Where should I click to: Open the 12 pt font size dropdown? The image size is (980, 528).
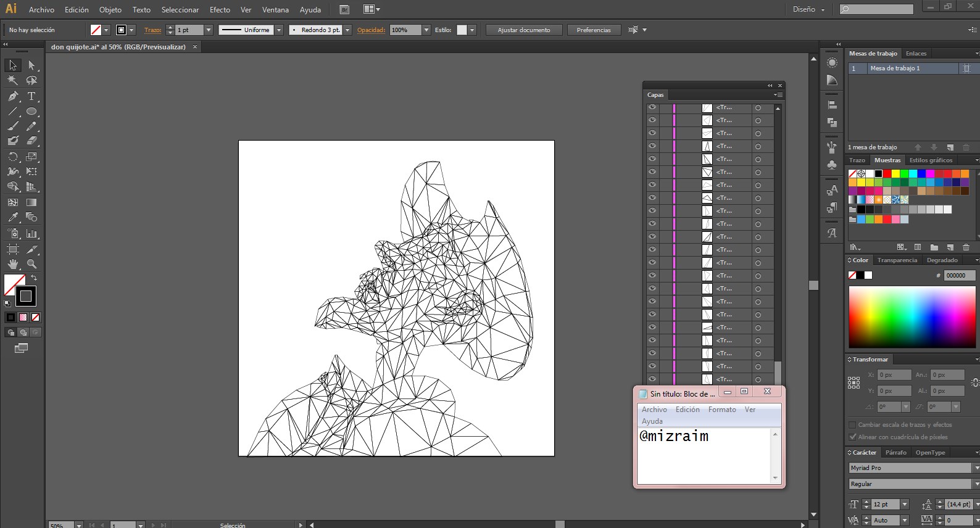click(x=905, y=505)
